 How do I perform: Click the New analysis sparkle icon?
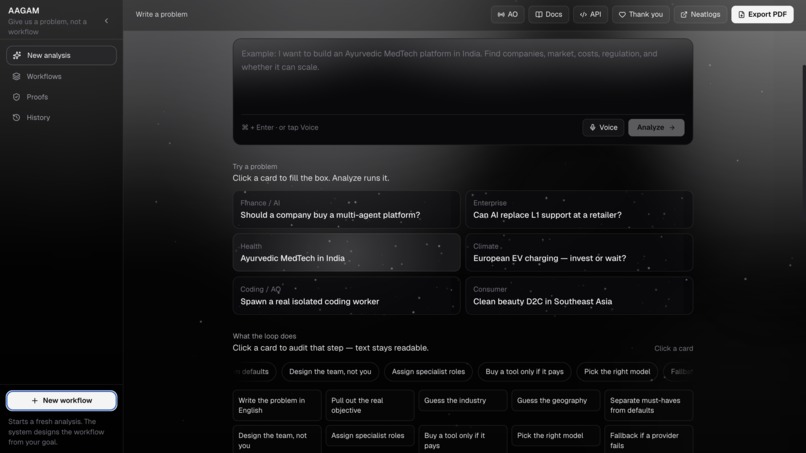[x=17, y=56]
